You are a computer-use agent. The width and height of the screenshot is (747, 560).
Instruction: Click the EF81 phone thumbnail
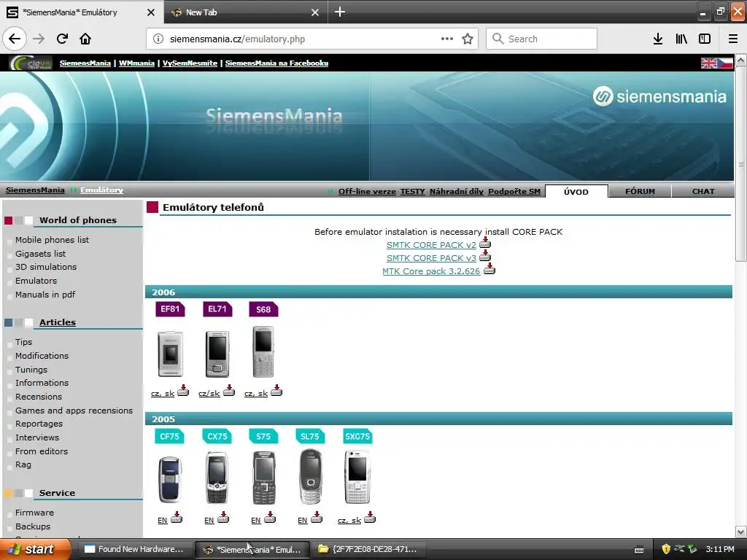tap(170, 354)
